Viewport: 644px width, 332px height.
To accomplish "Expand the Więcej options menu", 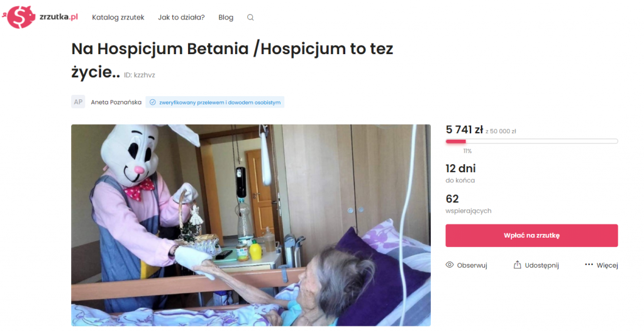I will click(x=601, y=265).
